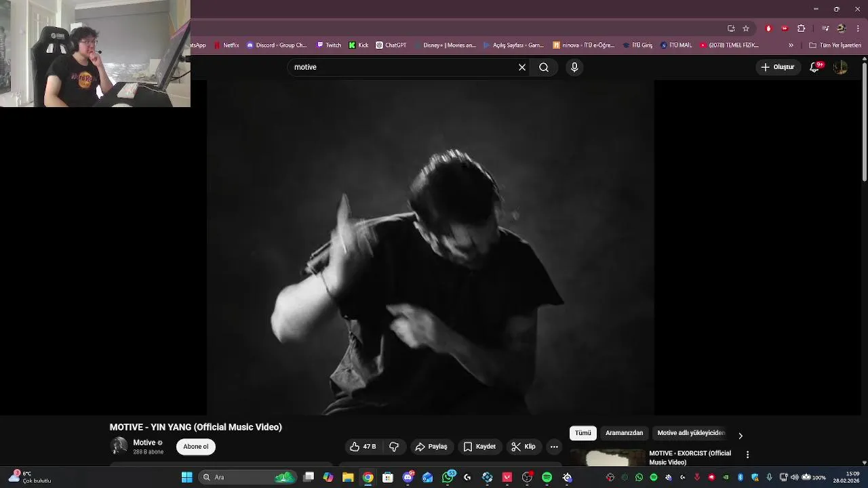The image size is (868, 488).
Task: Click the Abone ol subscribe button
Action: [x=196, y=447]
